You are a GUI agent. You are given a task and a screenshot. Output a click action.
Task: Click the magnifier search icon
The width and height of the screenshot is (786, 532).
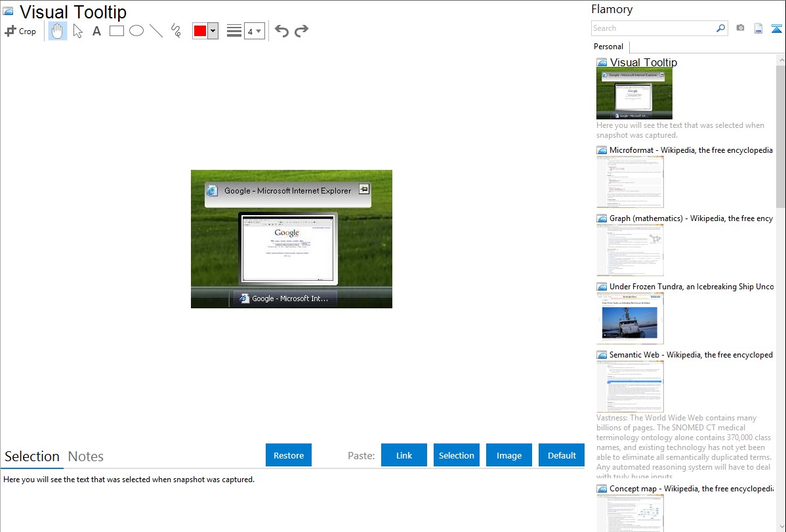point(721,29)
